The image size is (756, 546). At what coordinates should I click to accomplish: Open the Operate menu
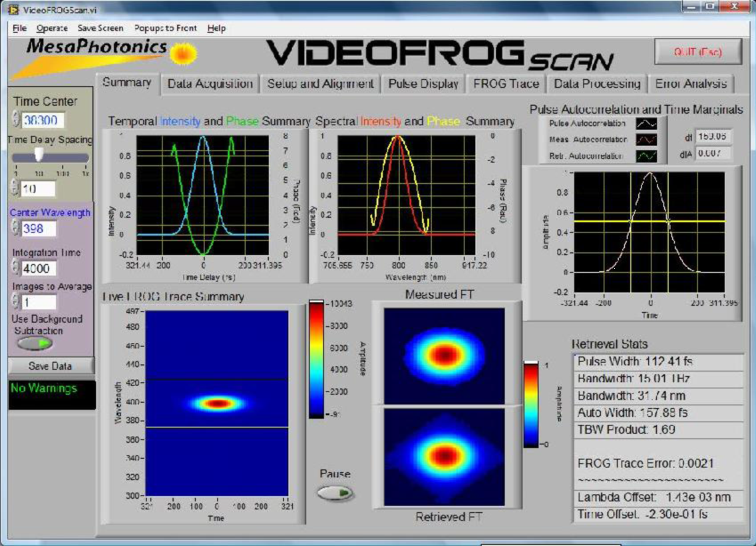tap(52, 28)
